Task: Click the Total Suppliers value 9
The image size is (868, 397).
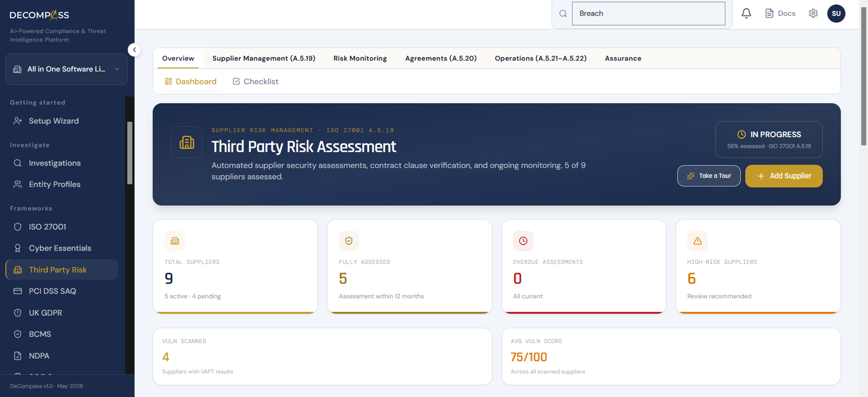Action: pyautogui.click(x=169, y=279)
